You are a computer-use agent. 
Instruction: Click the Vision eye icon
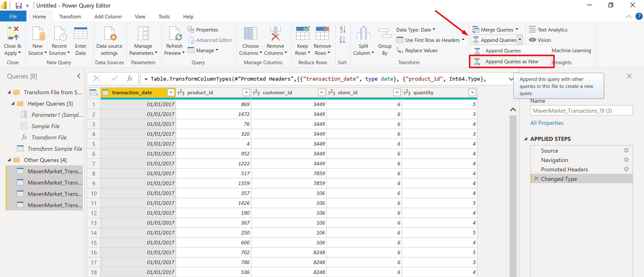(532, 40)
